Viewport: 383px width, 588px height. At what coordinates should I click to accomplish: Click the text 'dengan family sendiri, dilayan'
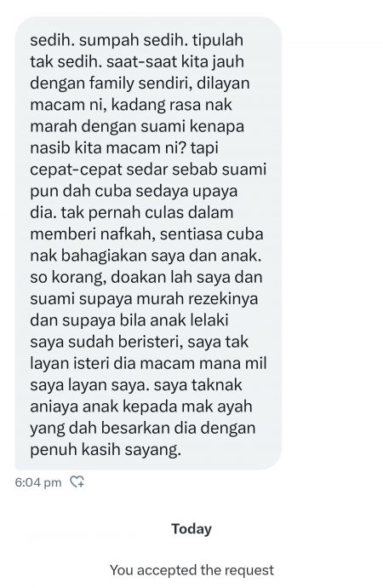140,84
